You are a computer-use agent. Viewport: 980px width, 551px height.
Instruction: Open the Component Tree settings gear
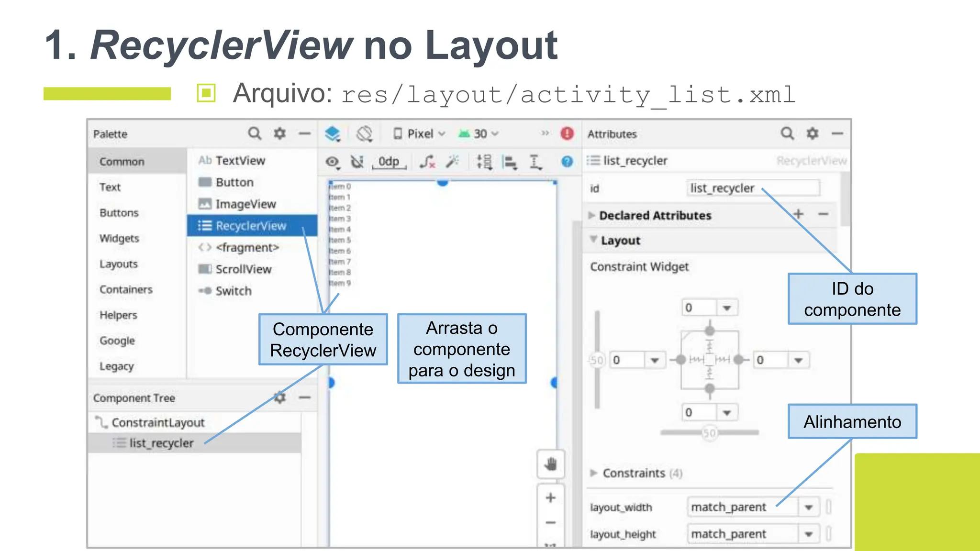280,397
